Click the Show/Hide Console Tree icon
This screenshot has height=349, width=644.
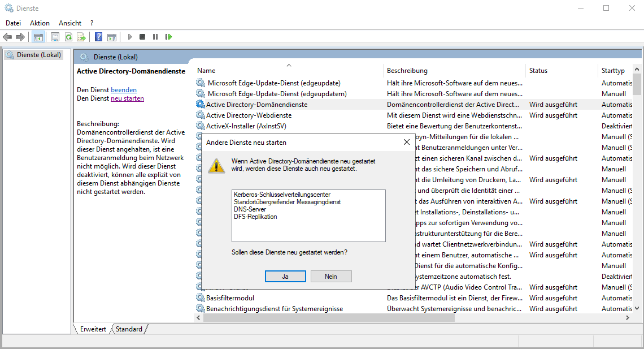[x=38, y=37]
